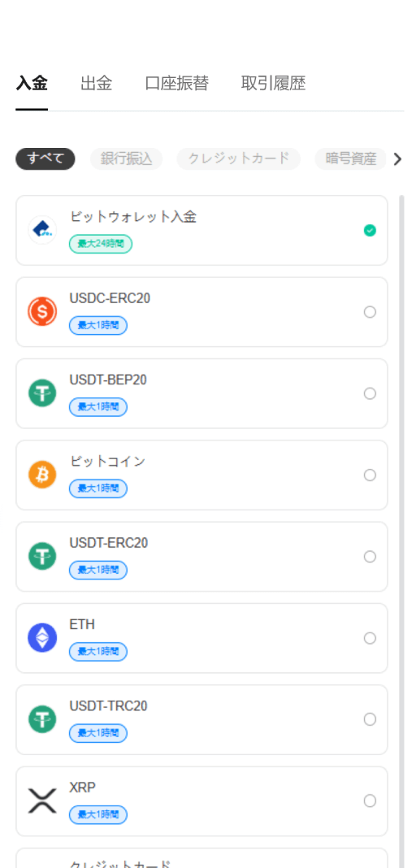This screenshot has height=868, width=416.
Task: Switch to the 出金 tab
Action: 96,84
